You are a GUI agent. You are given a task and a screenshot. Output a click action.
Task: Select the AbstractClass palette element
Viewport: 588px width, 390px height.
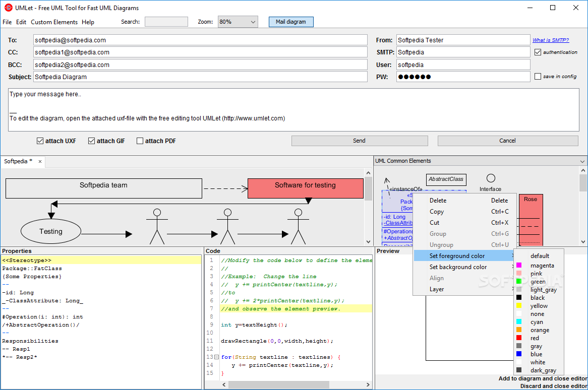tap(446, 179)
